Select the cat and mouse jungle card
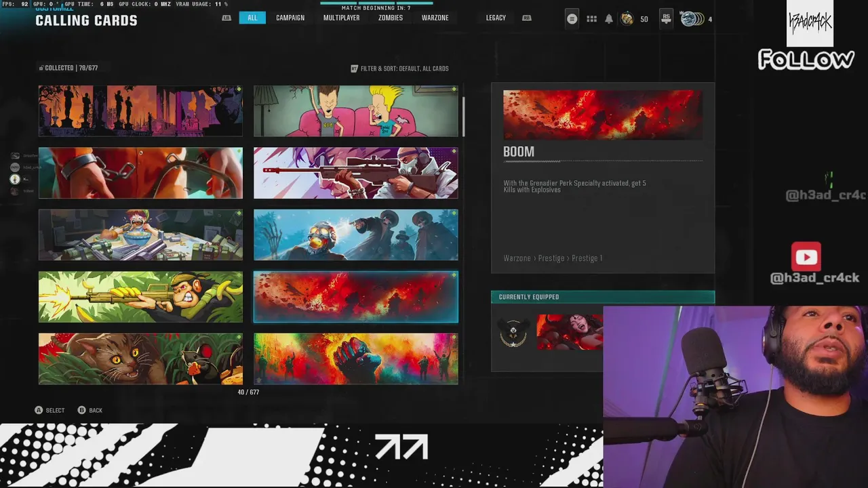 (x=140, y=359)
